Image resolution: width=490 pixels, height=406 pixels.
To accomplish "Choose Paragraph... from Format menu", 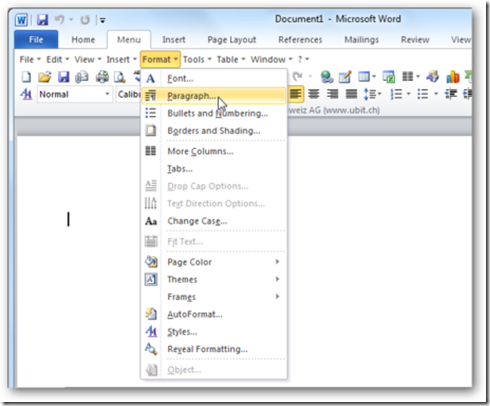I will [x=213, y=96].
